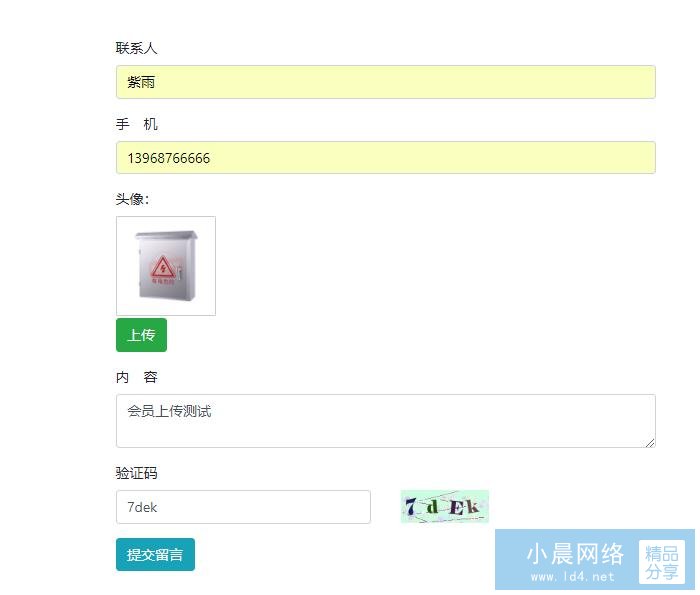Focus the captcha input containing 7dek

(x=243, y=507)
